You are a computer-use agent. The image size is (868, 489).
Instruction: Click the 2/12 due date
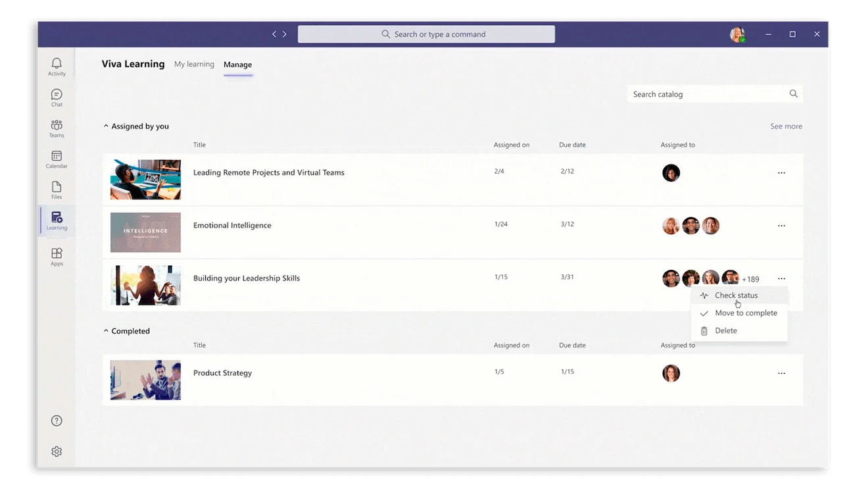click(x=567, y=171)
